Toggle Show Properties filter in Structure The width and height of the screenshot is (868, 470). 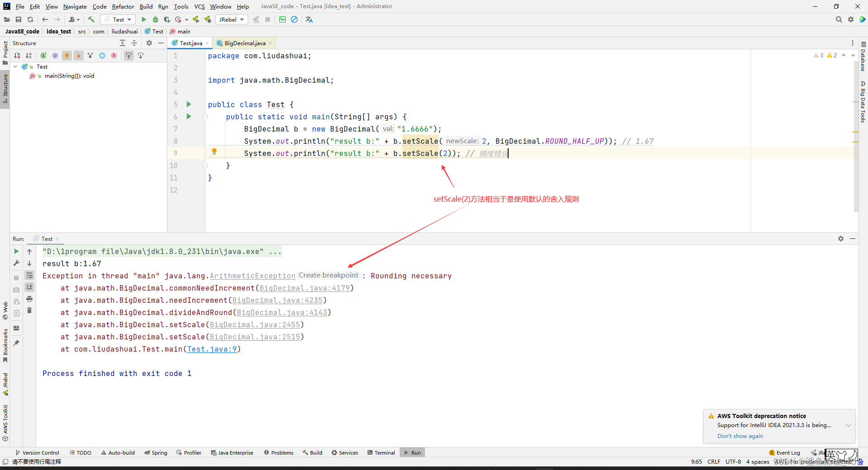pyautogui.click(x=55, y=56)
